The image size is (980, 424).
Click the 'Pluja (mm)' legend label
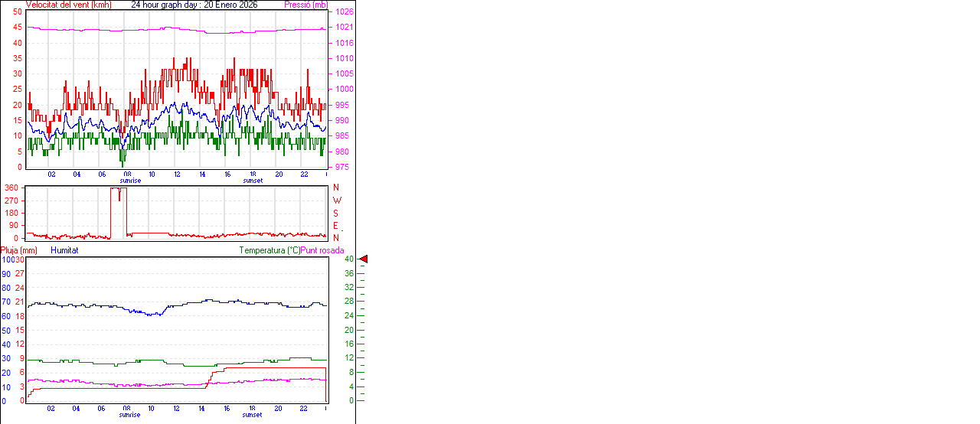(x=19, y=250)
